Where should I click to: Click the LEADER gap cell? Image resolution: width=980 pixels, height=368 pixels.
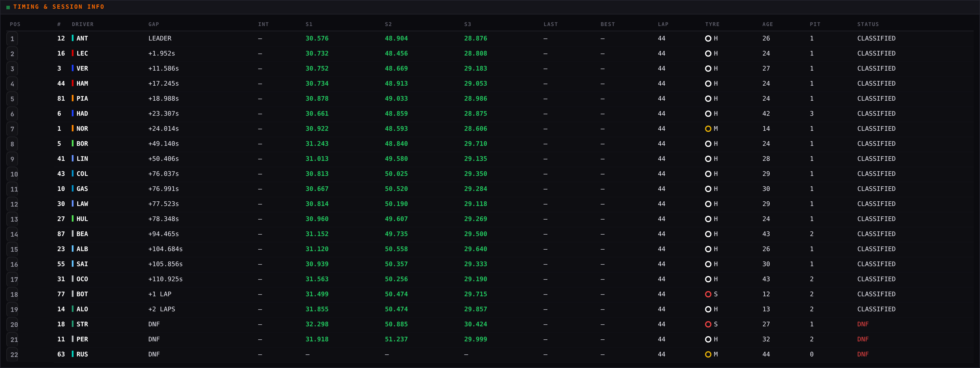pyautogui.click(x=160, y=38)
